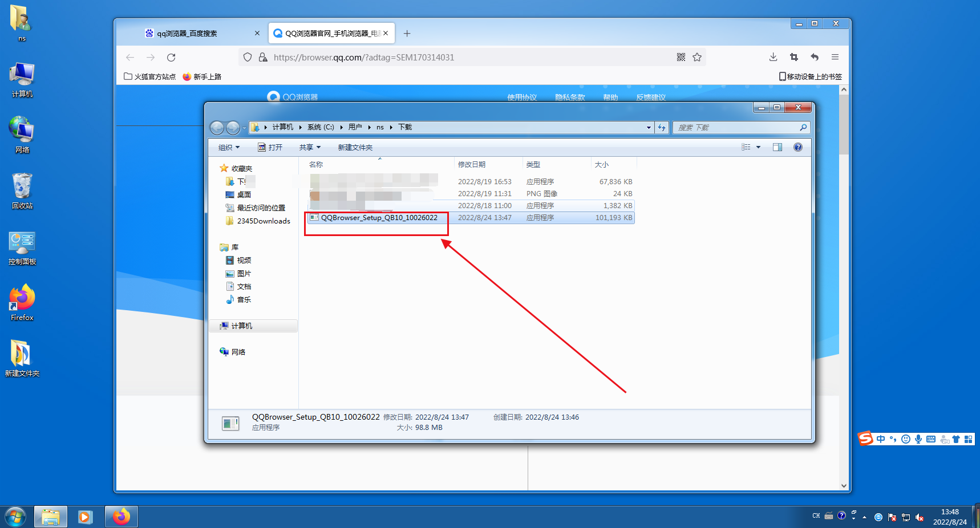
Task: Click the Explorer forward navigation arrow
Action: click(x=233, y=128)
